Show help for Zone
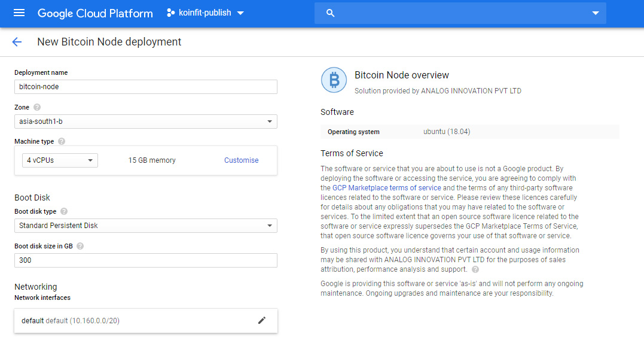 click(37, 107)
